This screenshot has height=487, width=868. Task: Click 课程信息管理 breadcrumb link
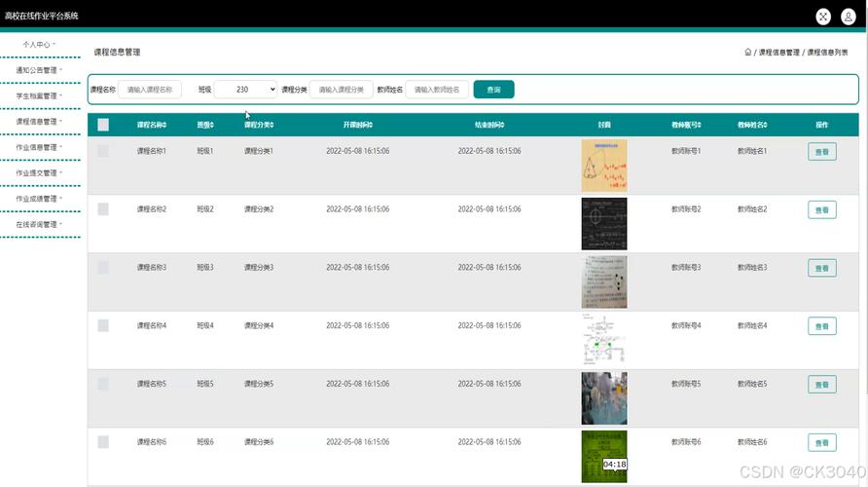coord(778,52)
